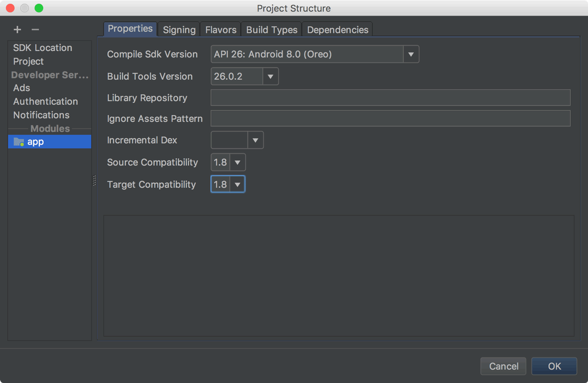Open the Incremental Dex dropdown
The height and width of the screenshot is (383, 588).
pyautogui.click(x=255, y=140)
